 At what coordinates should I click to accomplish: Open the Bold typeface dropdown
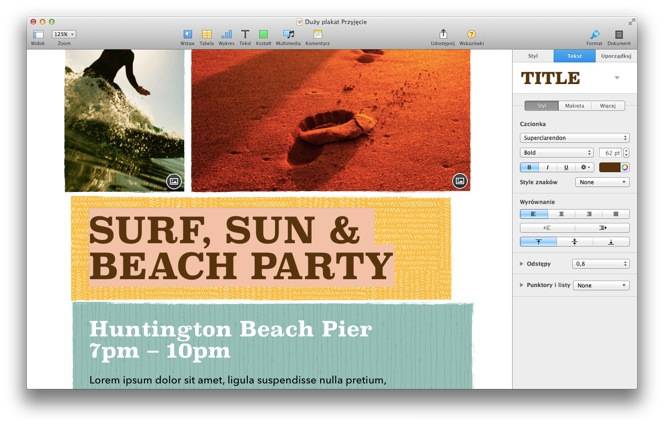[x=556, y=152]
